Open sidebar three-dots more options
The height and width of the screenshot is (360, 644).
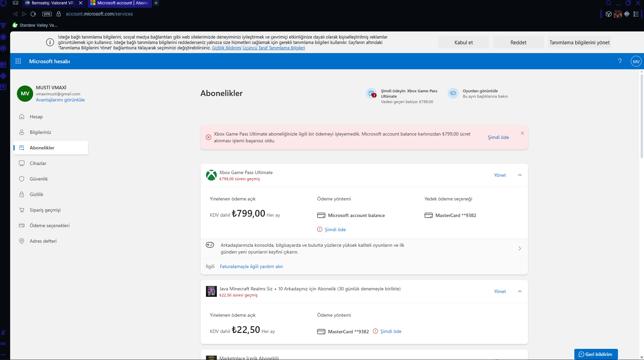point(3,355)
